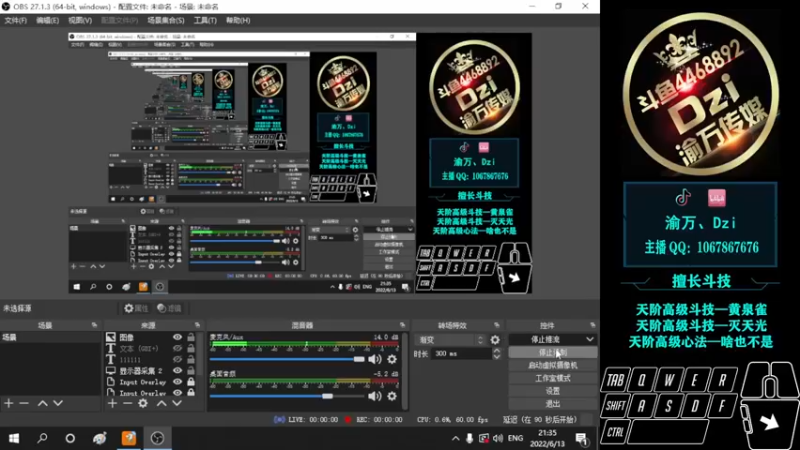This screenshot has width=800, height=450.
Task: Open 麦克风/Aux audio settings gear
Action: pyautogui.click(x=392, y=359)
